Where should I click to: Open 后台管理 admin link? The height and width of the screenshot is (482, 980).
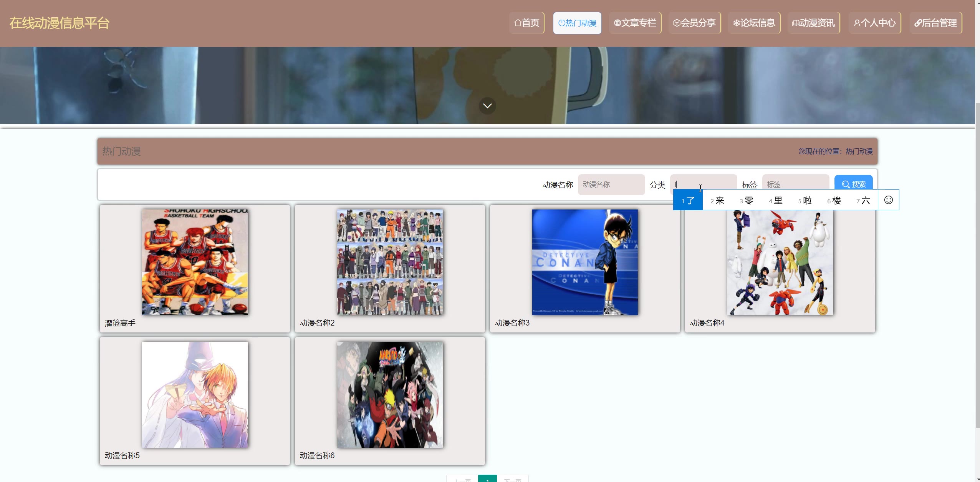(x=935, y=23)
